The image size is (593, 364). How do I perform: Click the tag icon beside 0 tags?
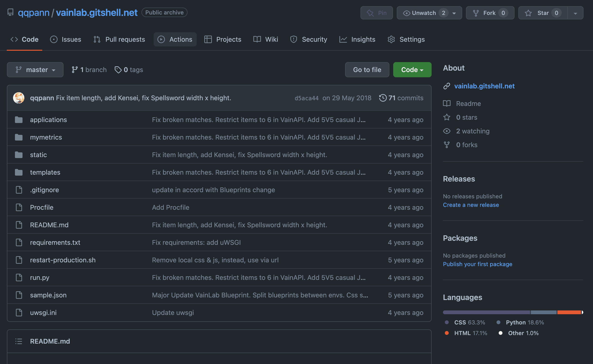[x=118, y=70]
